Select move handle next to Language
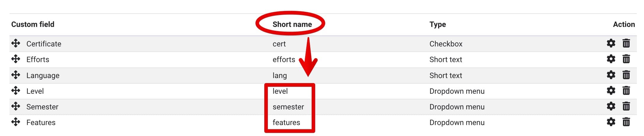This screenshot has height=136, width=644. point(16,75)
